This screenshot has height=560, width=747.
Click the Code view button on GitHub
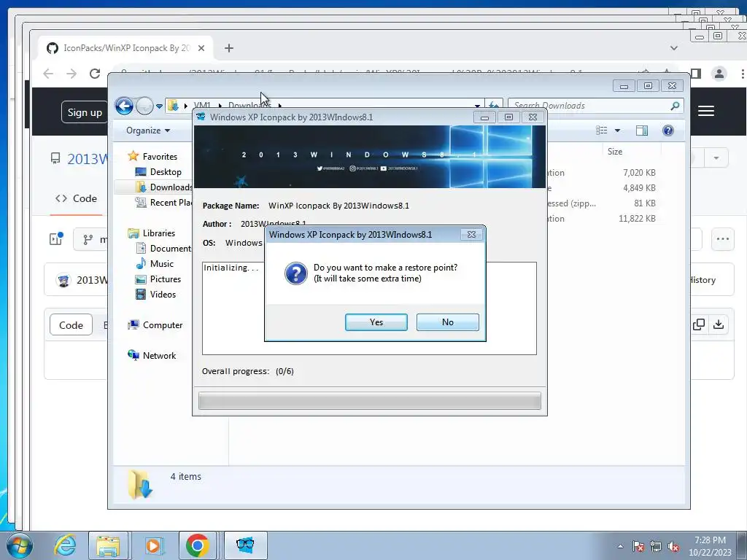71,324
